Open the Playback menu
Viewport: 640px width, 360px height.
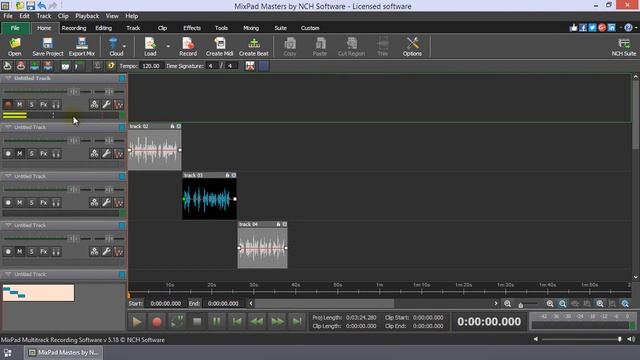87,16
